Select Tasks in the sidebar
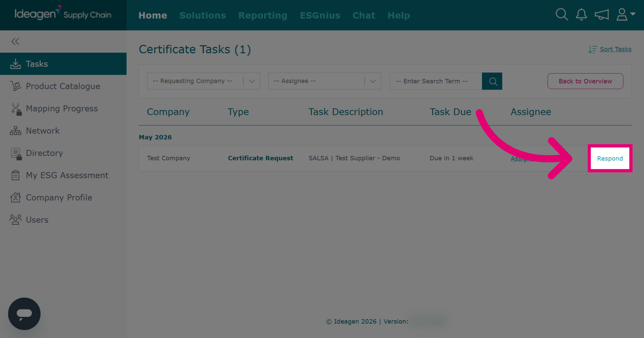Viewport: 644px width, 338px height. (63, 64)
